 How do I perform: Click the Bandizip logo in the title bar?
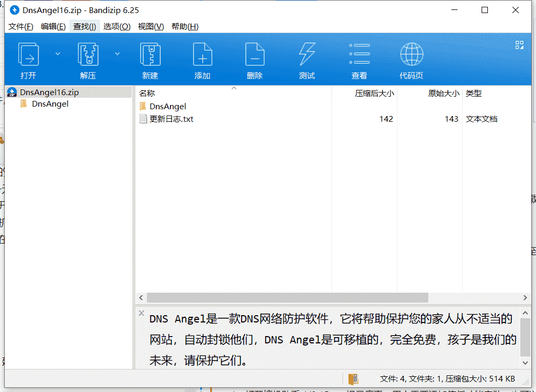coord(14,10)
